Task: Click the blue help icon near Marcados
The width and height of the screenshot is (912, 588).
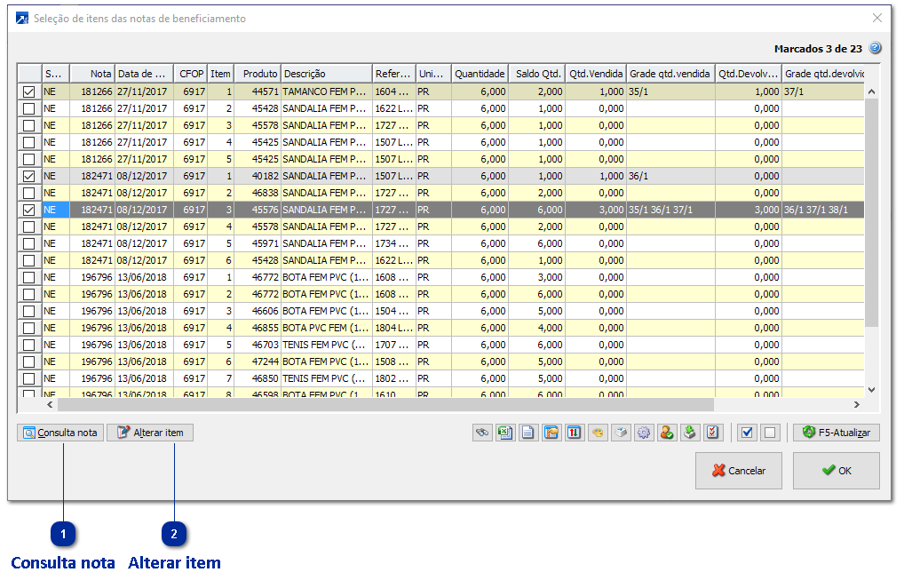Action: (x=875, y=48)
